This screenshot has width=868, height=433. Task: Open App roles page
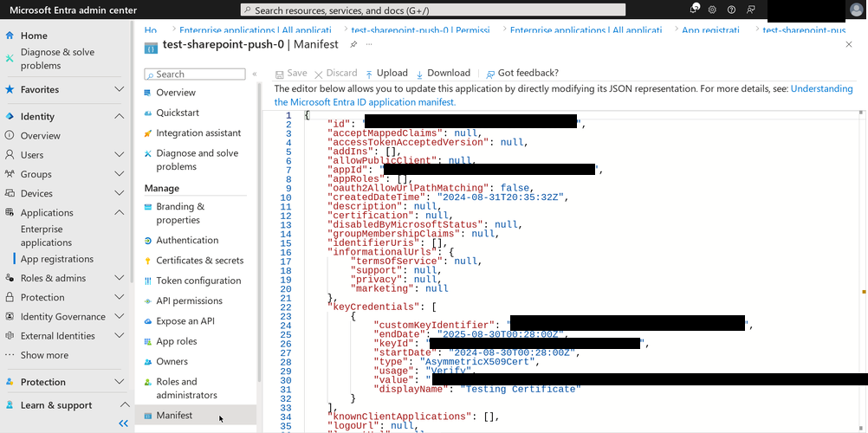(x=176, y=341)
